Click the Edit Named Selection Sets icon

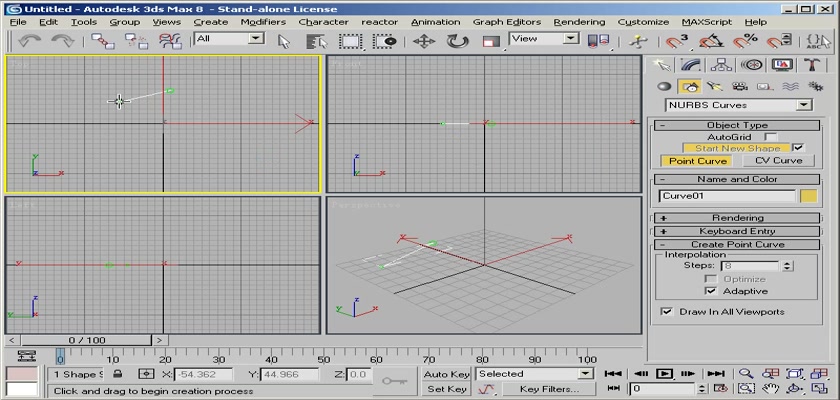tap(818, 41)
